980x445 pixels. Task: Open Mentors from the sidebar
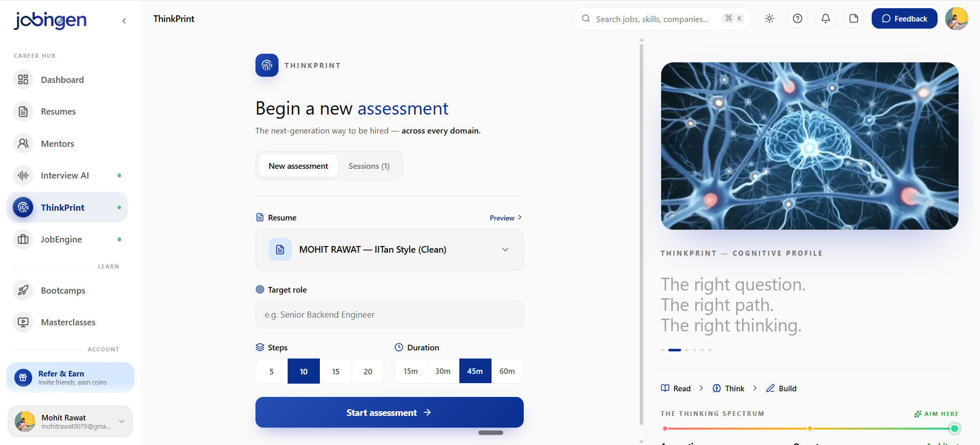(x=67, y=144)
